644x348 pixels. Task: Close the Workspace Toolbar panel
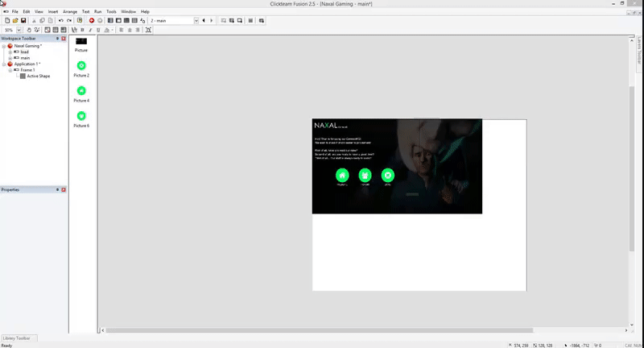click(64, 39)
